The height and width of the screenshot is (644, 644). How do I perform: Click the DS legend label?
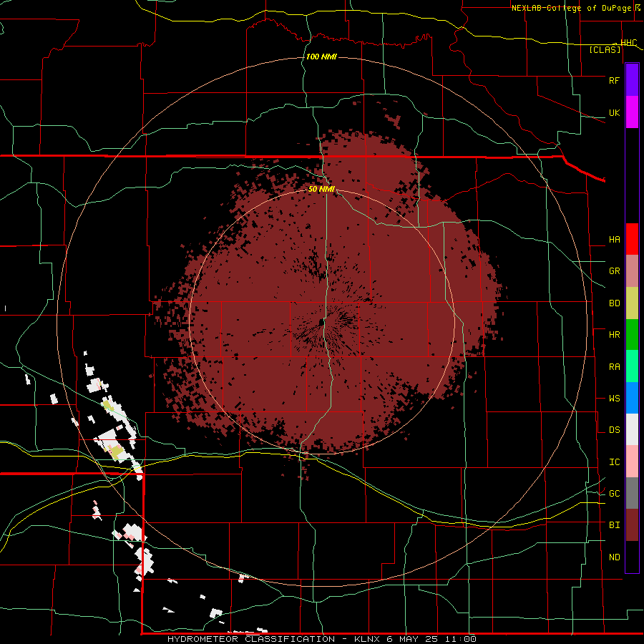(x=614, y=430)
